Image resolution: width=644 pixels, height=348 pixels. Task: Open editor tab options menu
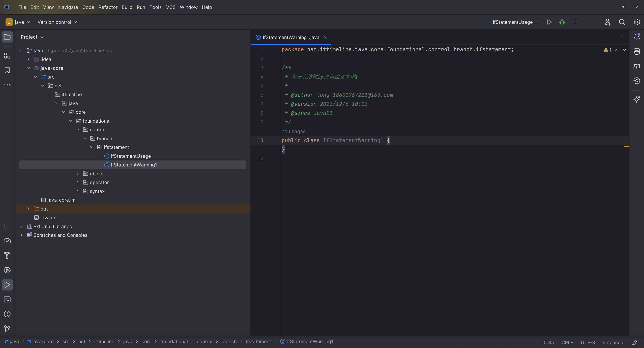622,37
